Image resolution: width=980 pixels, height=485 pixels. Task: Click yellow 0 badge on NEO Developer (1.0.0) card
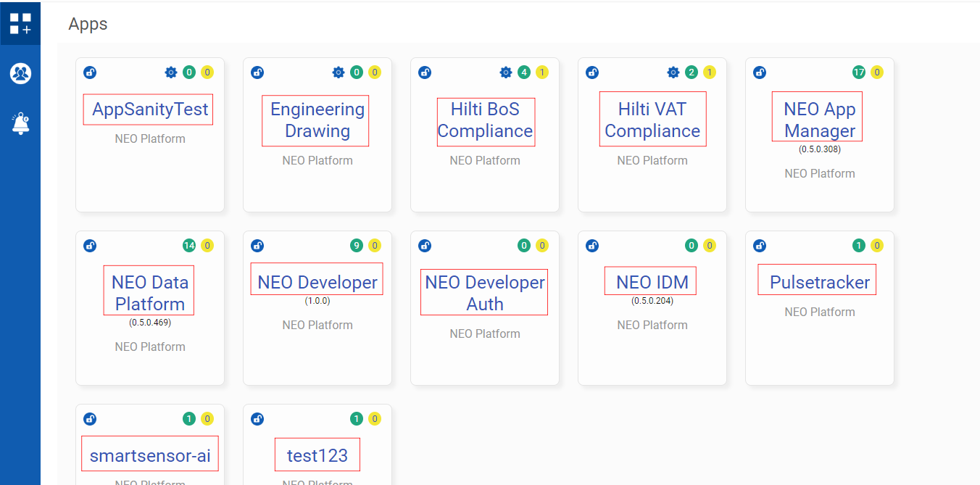(375, 246)
